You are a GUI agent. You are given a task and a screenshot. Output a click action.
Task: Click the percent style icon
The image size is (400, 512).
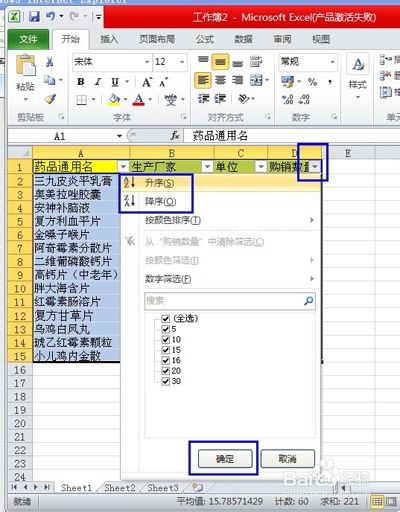tap(312, 82)
